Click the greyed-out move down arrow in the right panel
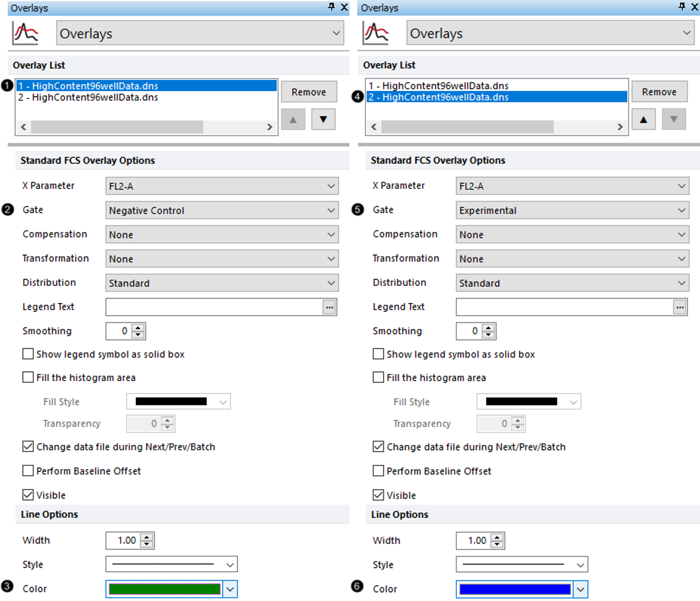This screenshot has width=700, height=601. click(x=674, y=119)
